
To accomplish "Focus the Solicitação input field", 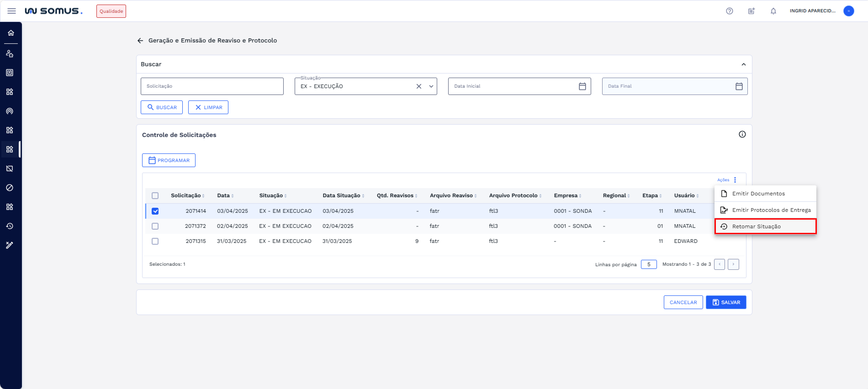I will (x=212, y=86).
